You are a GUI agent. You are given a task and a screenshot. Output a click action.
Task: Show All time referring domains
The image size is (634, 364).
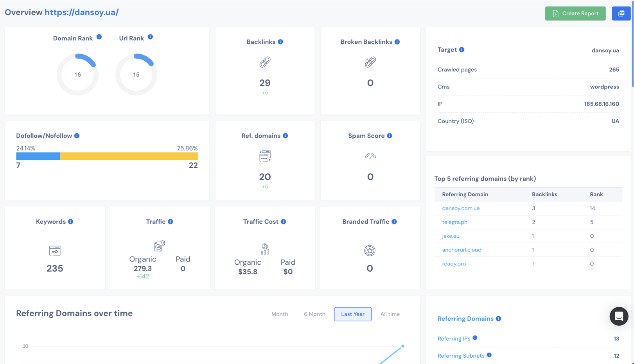point(390,314)
